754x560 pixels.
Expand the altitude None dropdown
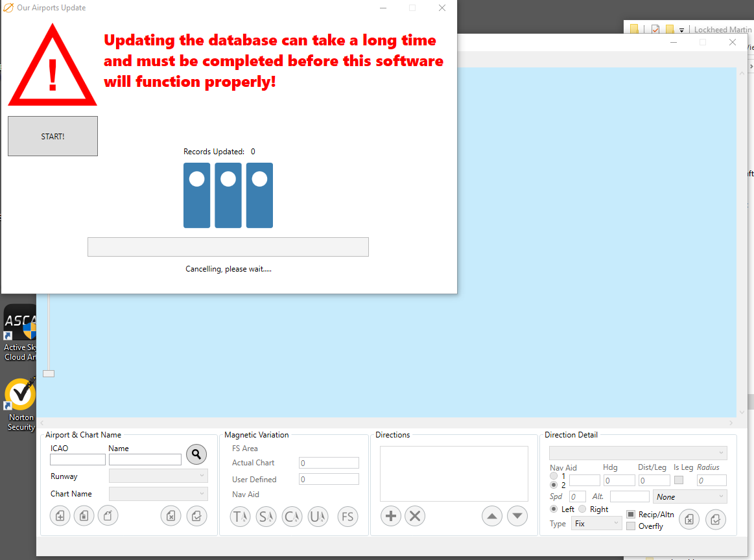pos(690,497)
